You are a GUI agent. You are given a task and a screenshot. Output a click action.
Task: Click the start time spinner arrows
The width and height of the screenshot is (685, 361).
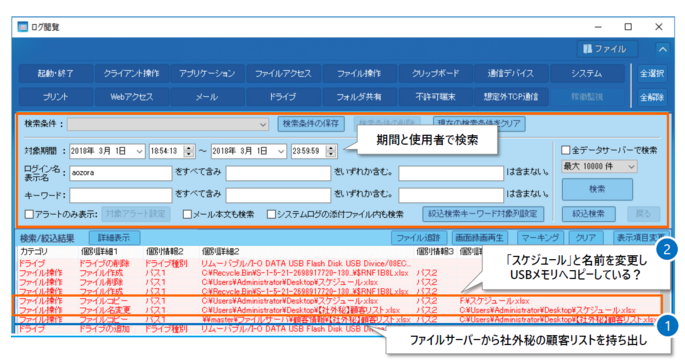tap(189, 151)
